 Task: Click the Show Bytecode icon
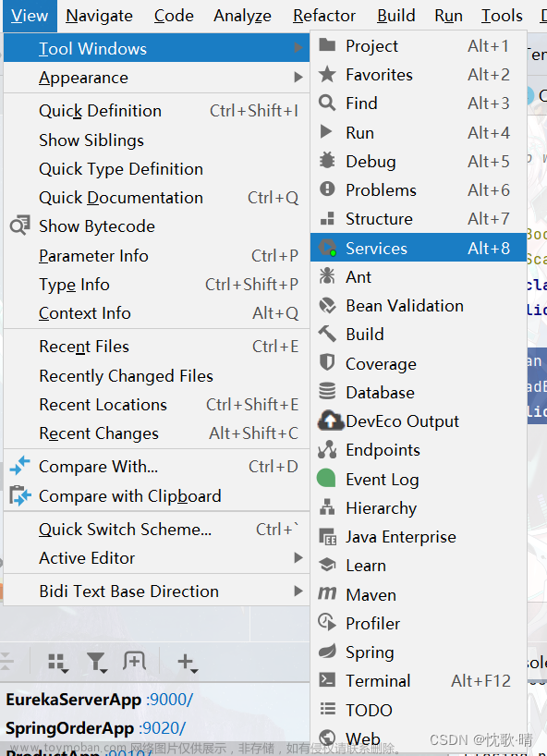(x=19, y=226)
